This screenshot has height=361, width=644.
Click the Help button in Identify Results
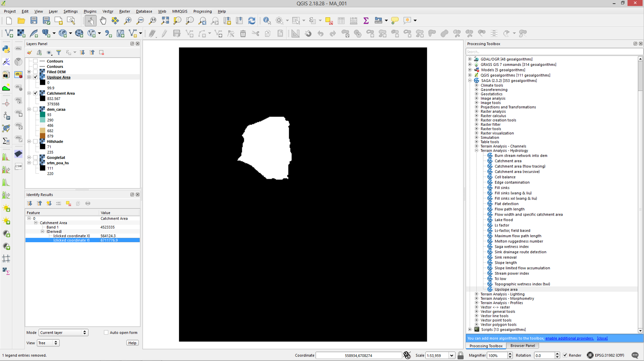tap(132, 343)
